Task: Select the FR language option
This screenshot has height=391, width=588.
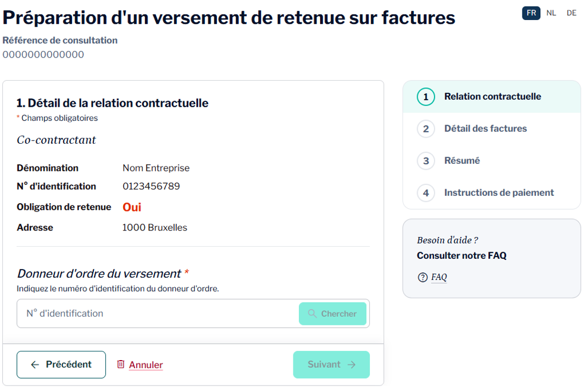Action: [531, 13]
